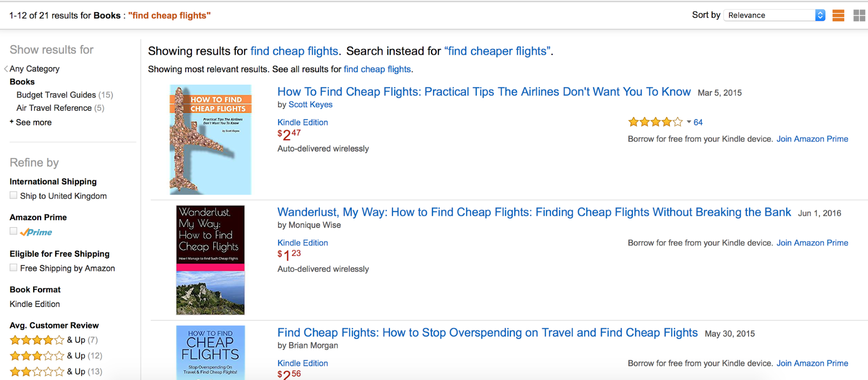Choose Kindle Edition book format filter
This screenshot has width=868, height=380.
point(35,304)
